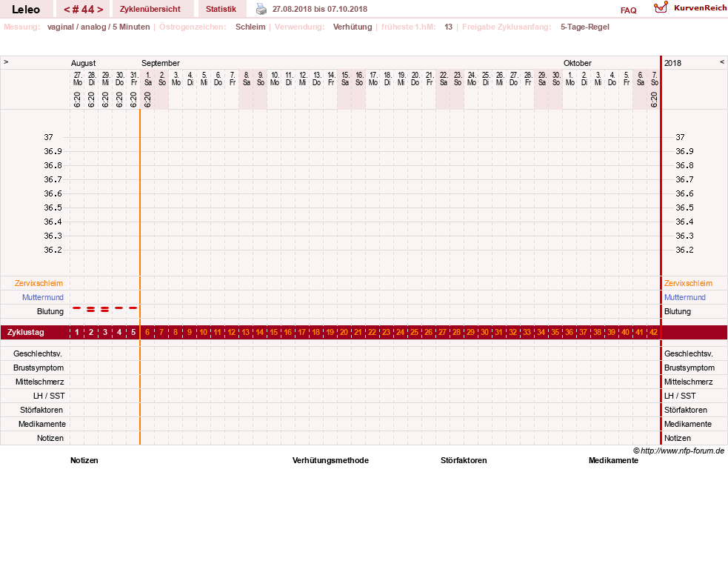Screen dimensions: 728x578
Task: Select cycle day 1 in Zyklustag row
Action: (77, 332)
